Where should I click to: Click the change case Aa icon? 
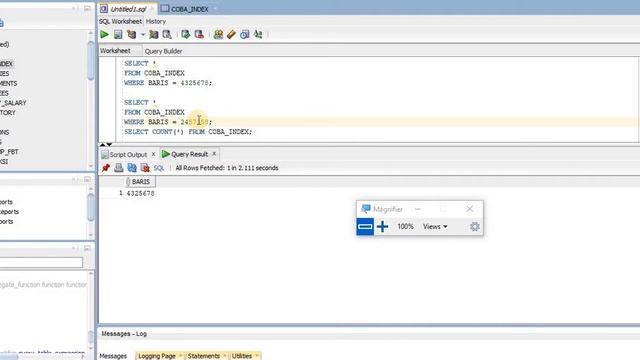[x=258, y=34]
